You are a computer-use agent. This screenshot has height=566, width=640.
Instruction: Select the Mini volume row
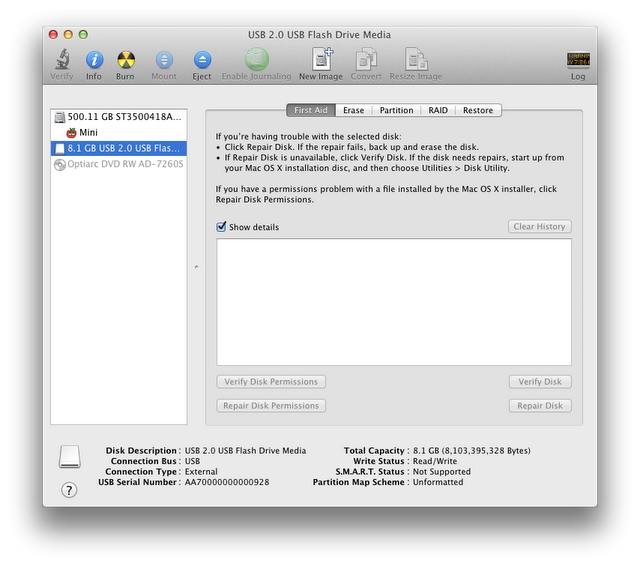(x=119, y=133)
